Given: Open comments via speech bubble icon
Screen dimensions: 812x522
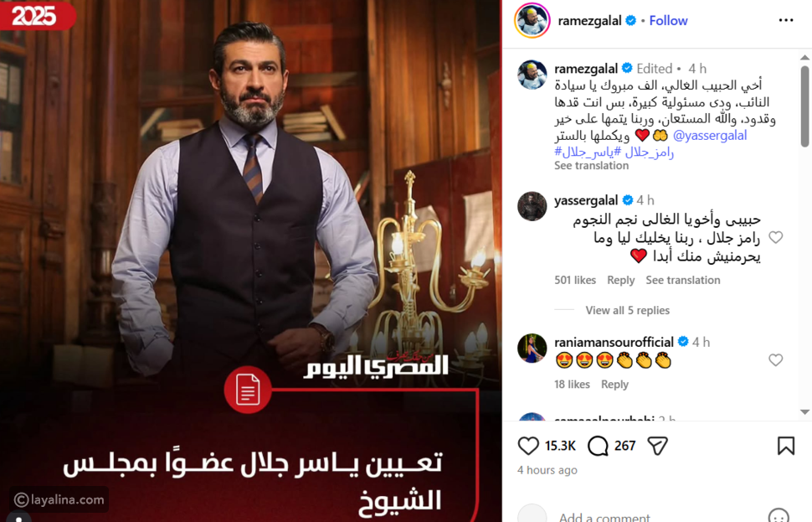Looking at the screenshot, I should coord(598,446).
